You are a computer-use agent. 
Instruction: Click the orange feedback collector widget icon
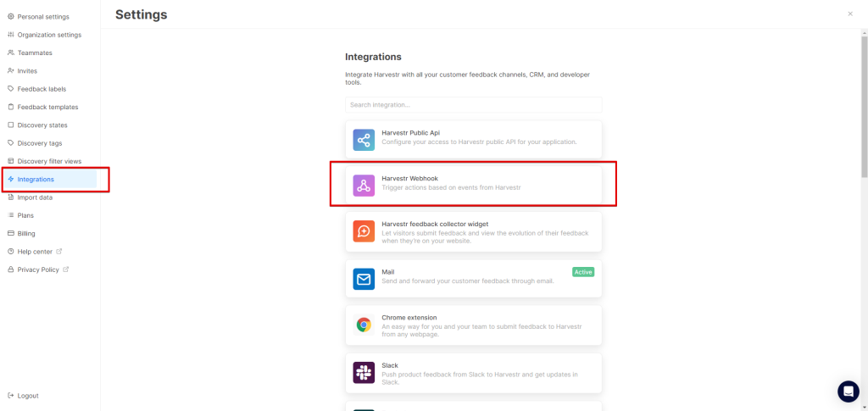coord(364,231)
